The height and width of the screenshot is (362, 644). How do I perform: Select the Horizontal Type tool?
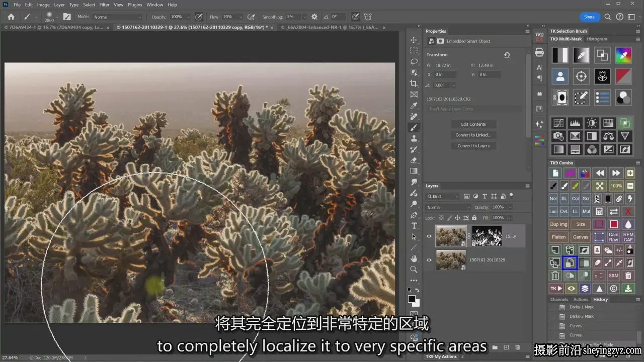tap(414, 226)
